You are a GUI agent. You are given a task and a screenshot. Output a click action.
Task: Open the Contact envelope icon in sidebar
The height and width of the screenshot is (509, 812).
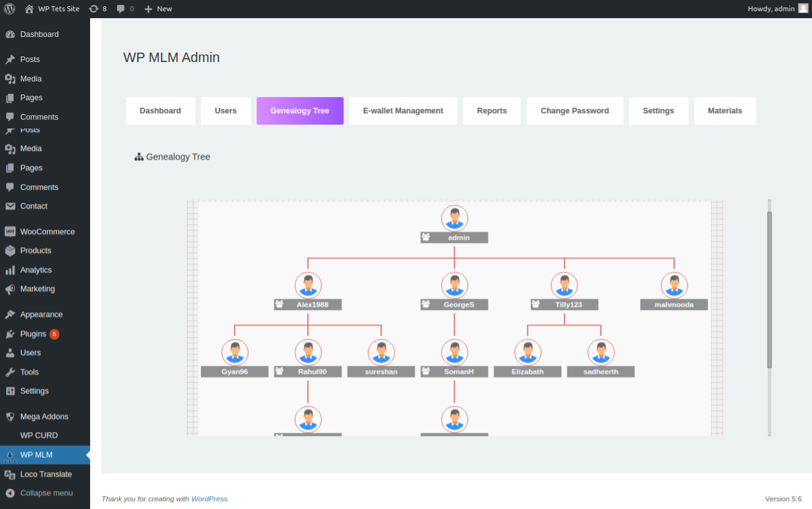tap(10, 206)
